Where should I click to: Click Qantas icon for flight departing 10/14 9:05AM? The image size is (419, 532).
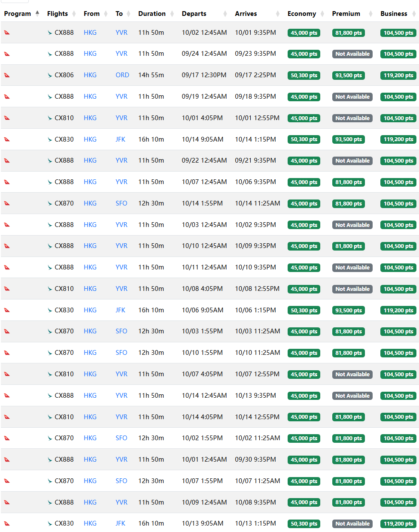click(x=7, y=139)
